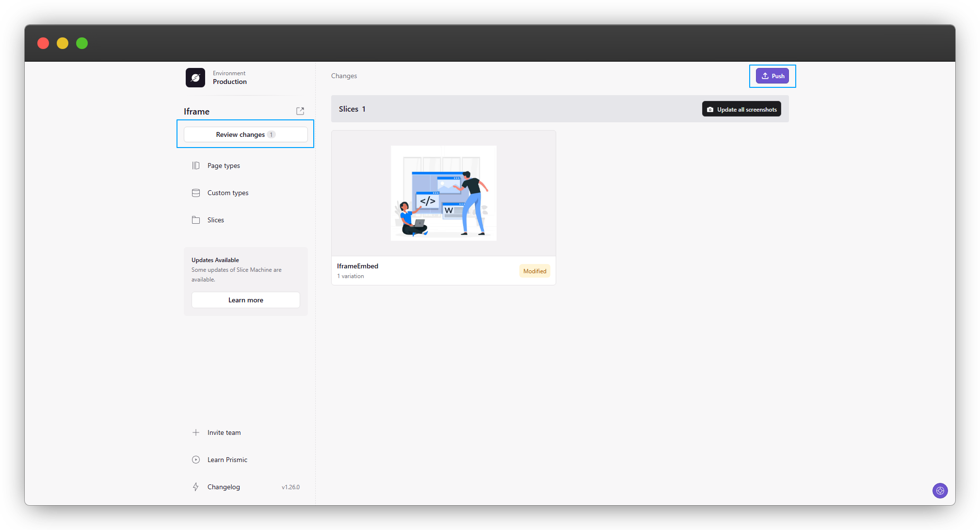Click the red close window button
Screen dimensions: 980x530
click(43, 43)
